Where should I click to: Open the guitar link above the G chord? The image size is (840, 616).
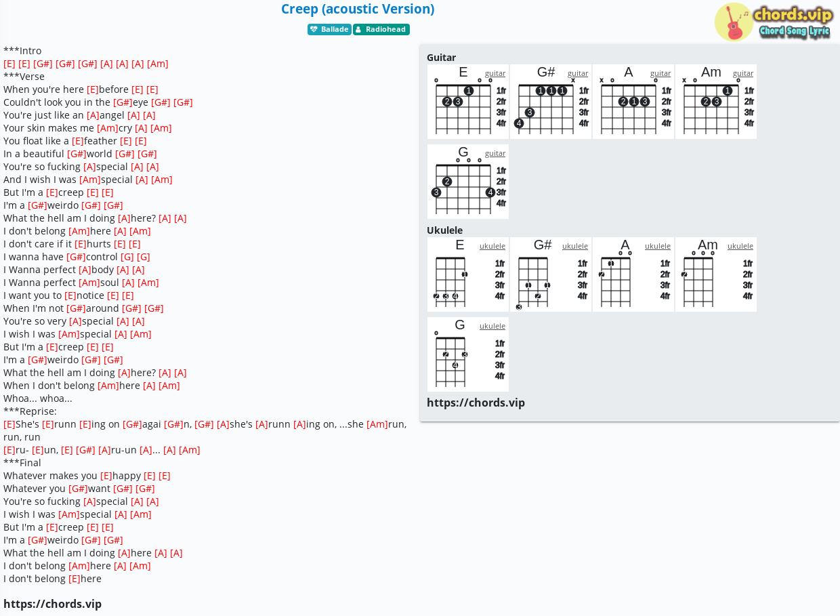click(495, 153)
